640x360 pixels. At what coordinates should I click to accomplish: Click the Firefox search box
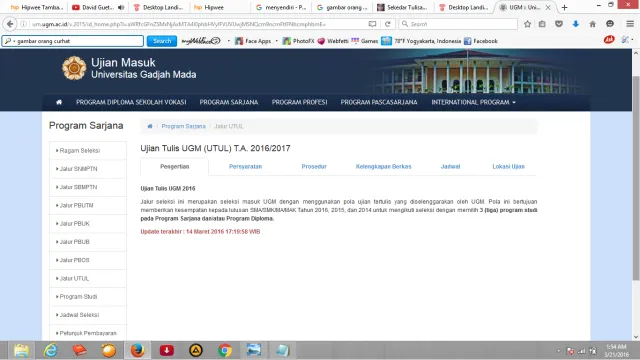pos(458,24)
